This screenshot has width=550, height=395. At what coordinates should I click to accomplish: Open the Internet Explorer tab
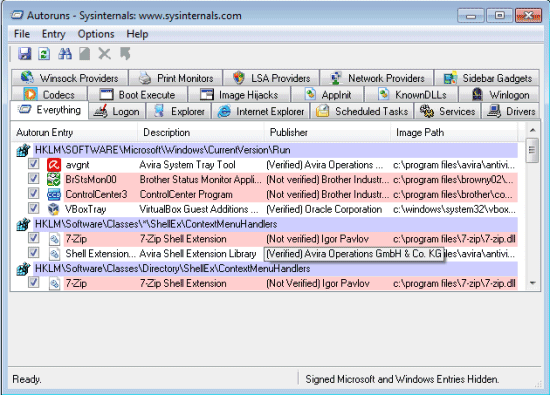[x=261, y=112]
